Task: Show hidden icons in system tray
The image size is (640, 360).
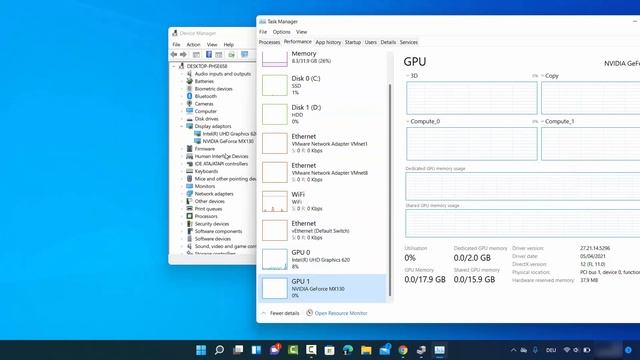Action: pyautogui.click(x=513, y=350)
